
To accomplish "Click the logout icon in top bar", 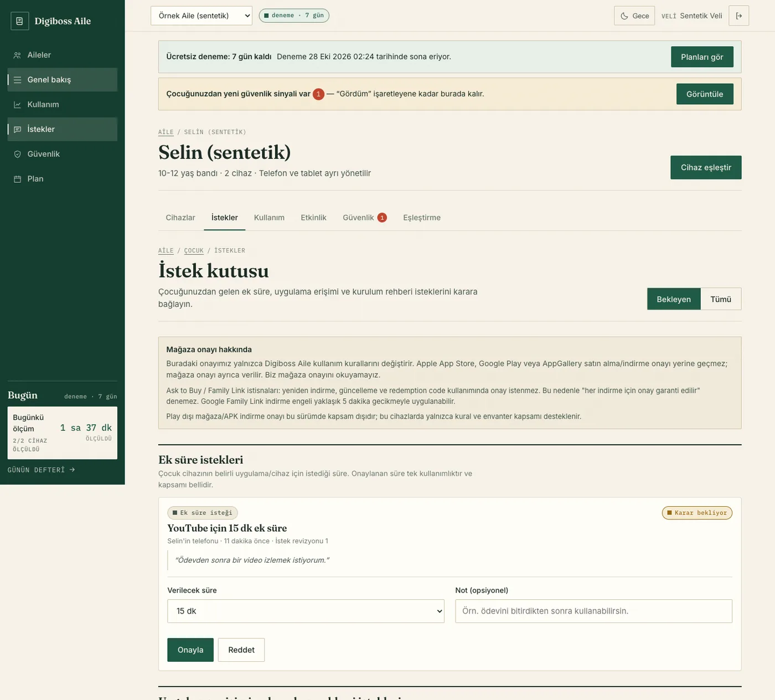I will [x=739, y=16].
